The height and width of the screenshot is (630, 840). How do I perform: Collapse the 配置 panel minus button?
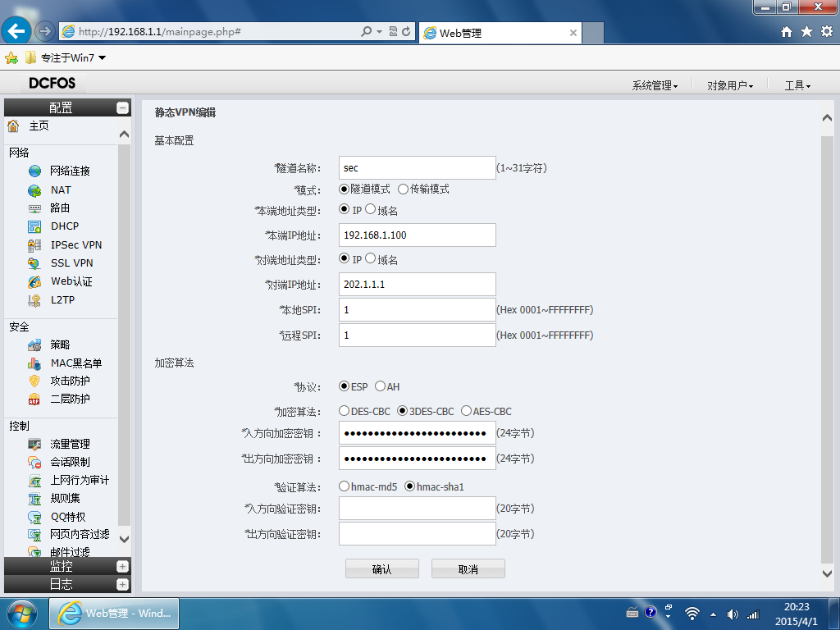[123, 107]
